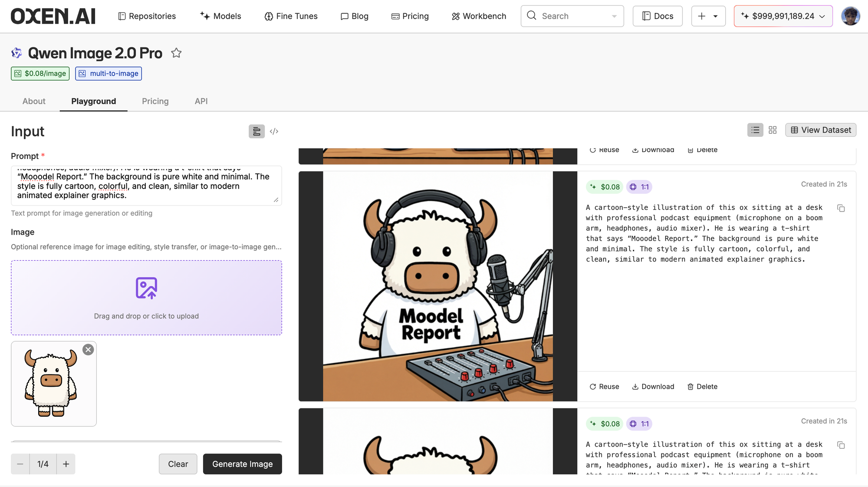The width and height of the screenshot is (868, 487).
Task: Switch input to form view icon
Action: 256,131
